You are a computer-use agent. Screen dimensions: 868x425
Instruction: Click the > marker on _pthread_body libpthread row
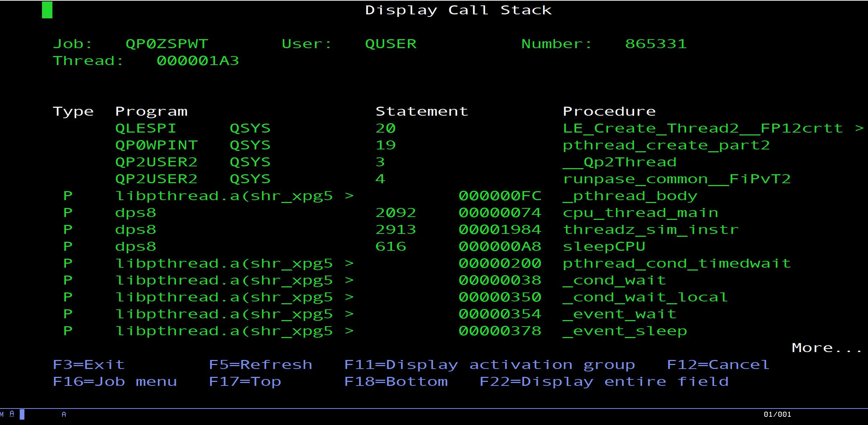click(349, 196)
